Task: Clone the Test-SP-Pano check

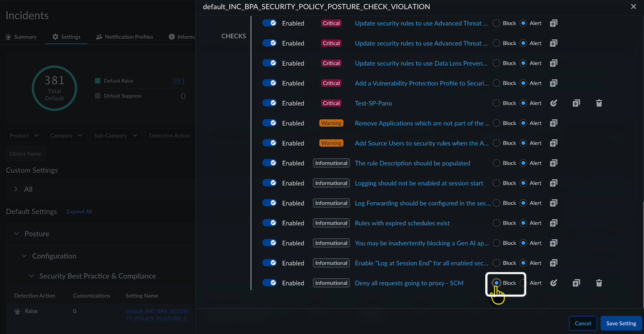Action: click(576, 103)
